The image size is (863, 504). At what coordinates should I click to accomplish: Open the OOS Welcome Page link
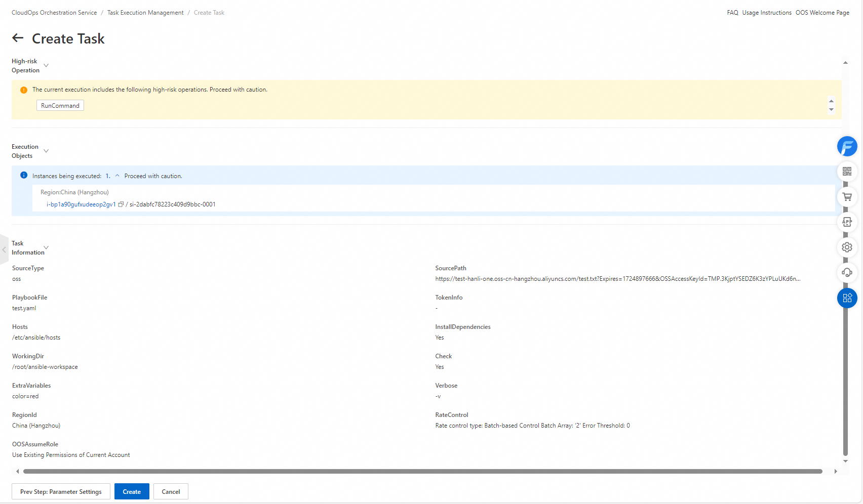click(822, 13)
